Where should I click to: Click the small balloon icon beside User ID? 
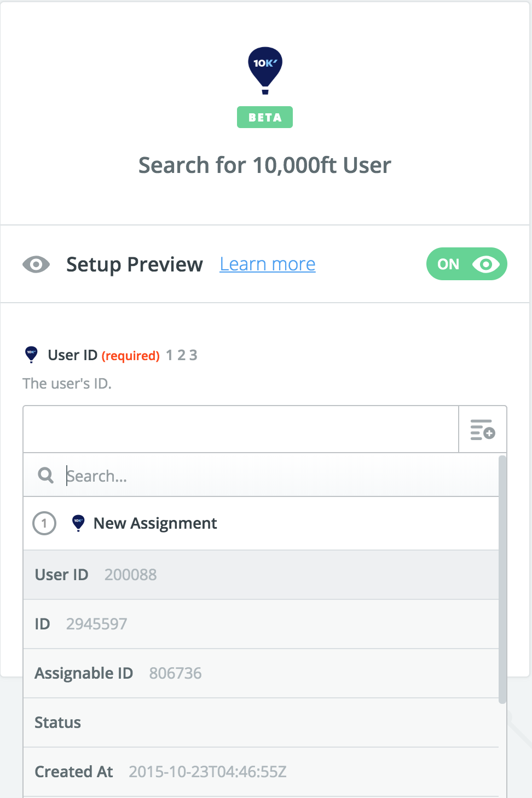click(31, 355)
